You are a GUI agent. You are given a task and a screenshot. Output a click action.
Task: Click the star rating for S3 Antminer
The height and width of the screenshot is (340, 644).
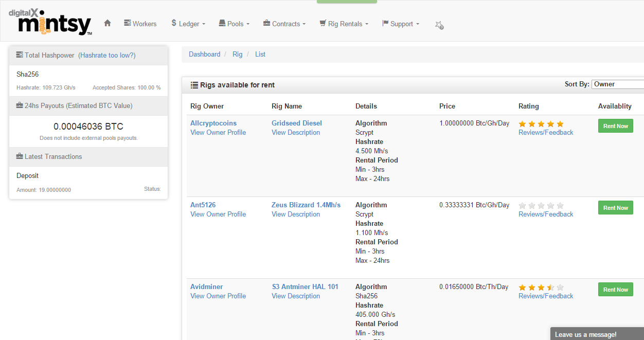[541, 288]
